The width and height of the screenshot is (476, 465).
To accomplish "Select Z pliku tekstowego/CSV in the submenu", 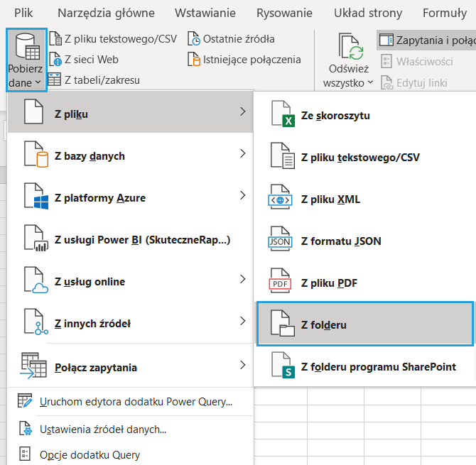I will point(359,157).
